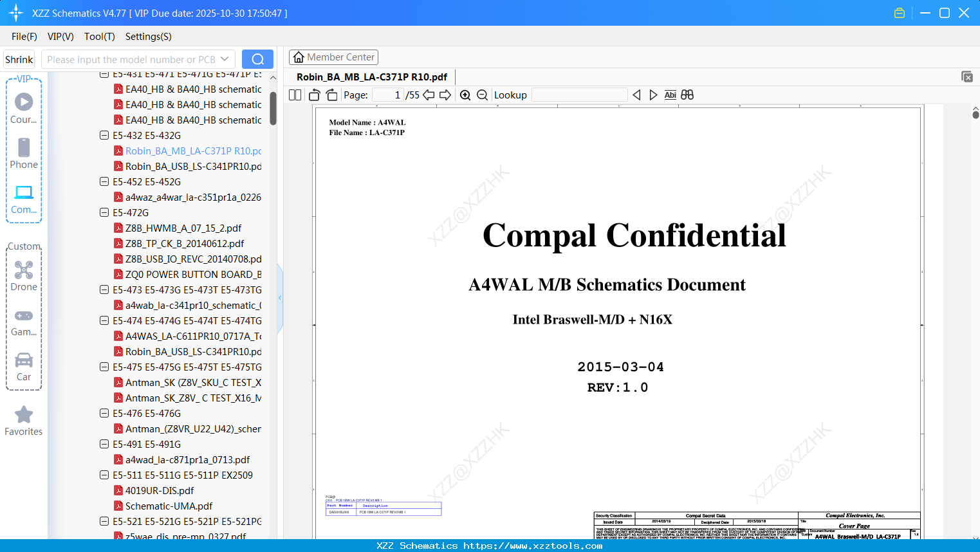980x552 pixels.
Task: Select the Robin_BA_MB_LA-C371P R10.pdf tab
Action: pos(372,77)
